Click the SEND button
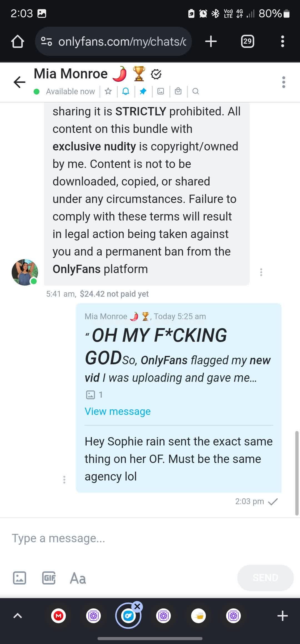The width and height of the screenshot is (300, 644). 265,578
